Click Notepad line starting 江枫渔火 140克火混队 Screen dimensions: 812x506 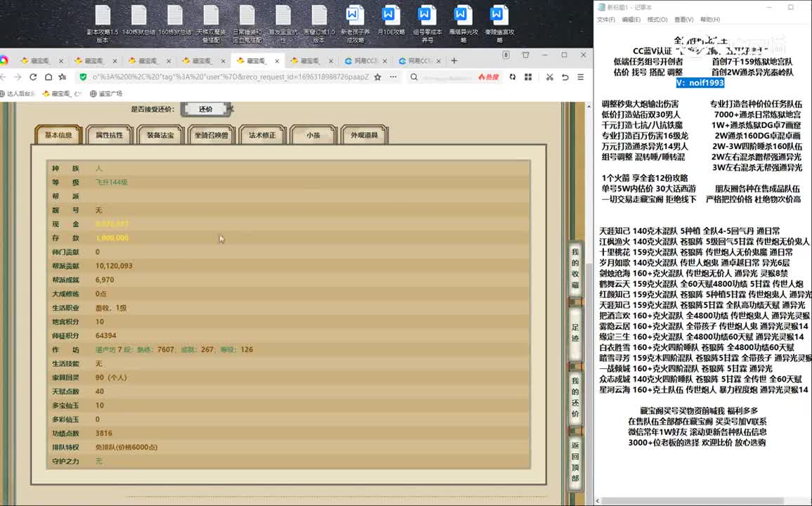coord(705,241)
